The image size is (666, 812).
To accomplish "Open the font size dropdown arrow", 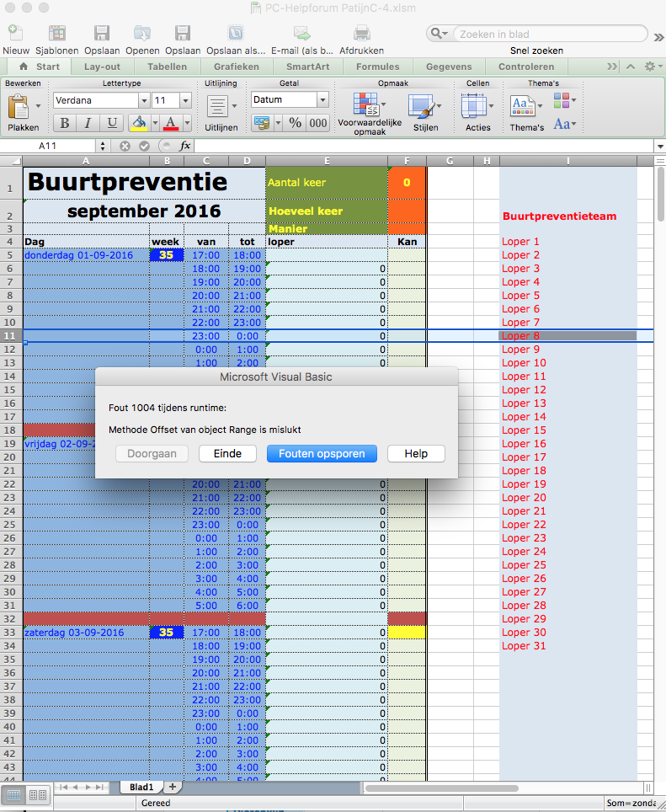I will click(186, 100).
